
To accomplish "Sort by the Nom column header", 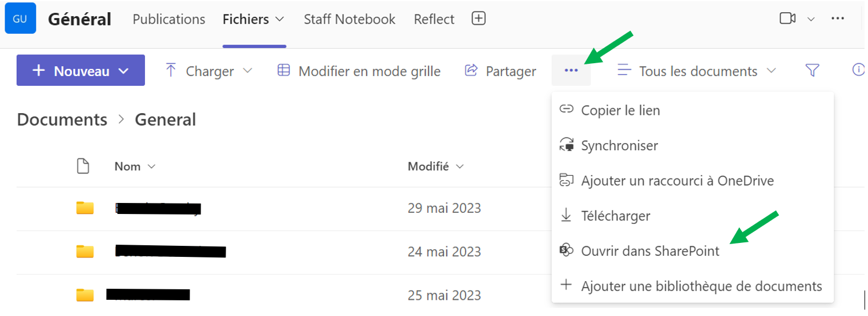I will [x=135, y=166].
